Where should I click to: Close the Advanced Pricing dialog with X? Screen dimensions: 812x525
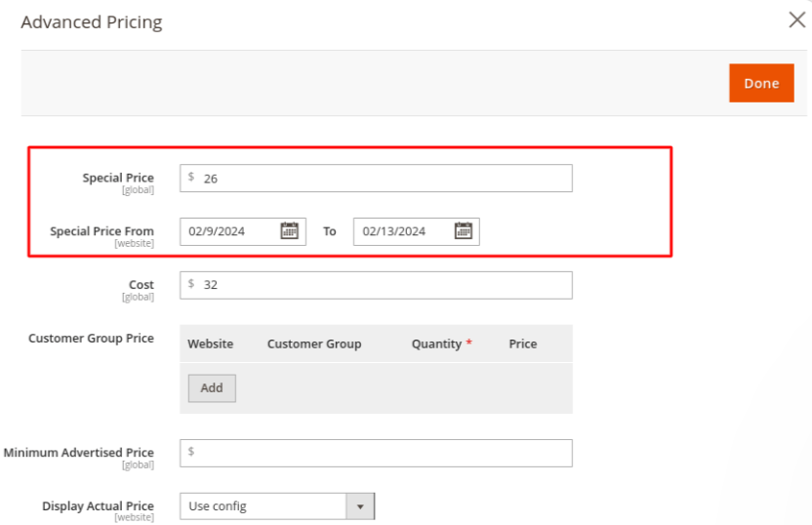coord(796,20)
